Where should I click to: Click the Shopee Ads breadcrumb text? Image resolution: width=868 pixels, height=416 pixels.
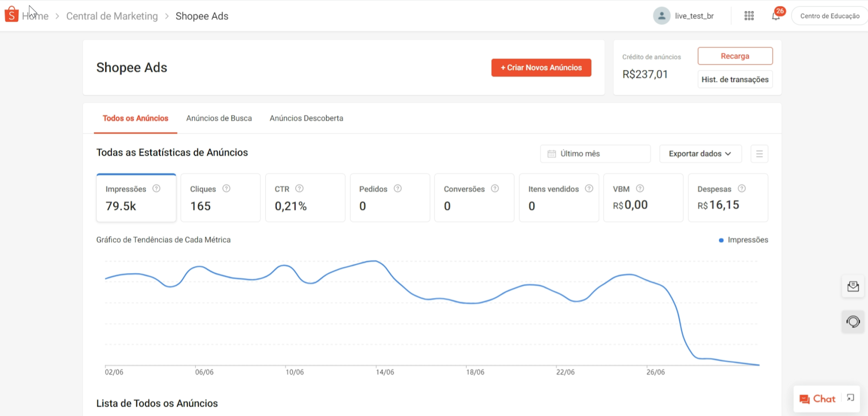coord(202,16)
